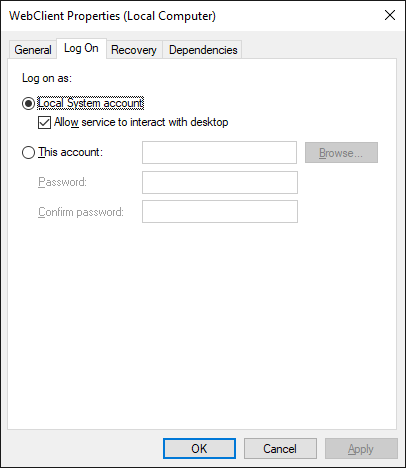Click the 'Password:' label text
Screen dimensions: 406x468
click(62, 182)
